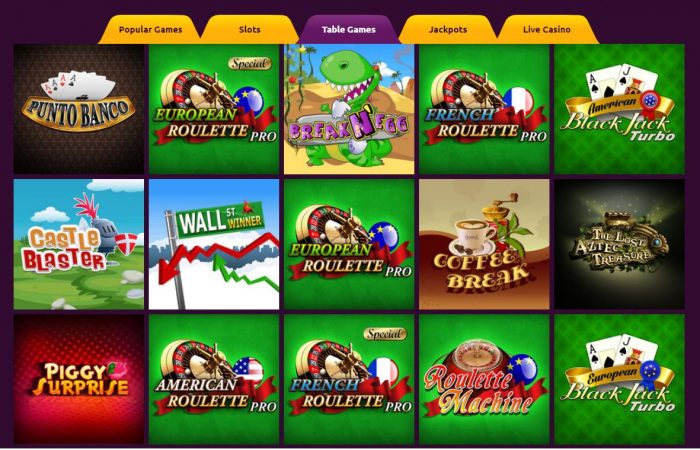Image resolution: width=700 pixels, height=450 pixels.
Task: Switch to the Slots tab
Action: (x=250, y=30)
